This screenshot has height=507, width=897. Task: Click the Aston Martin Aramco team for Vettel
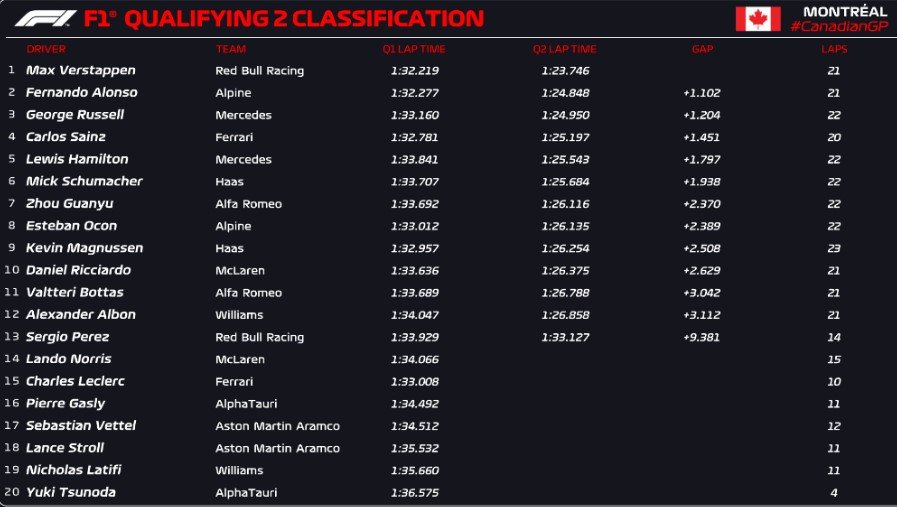pyautogui.click(x=277, y=426)
